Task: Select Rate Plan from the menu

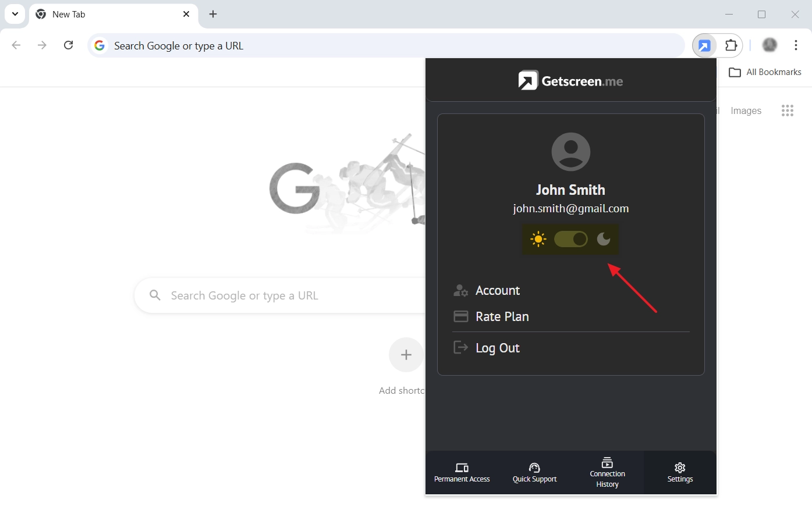Action: (502, 316)
